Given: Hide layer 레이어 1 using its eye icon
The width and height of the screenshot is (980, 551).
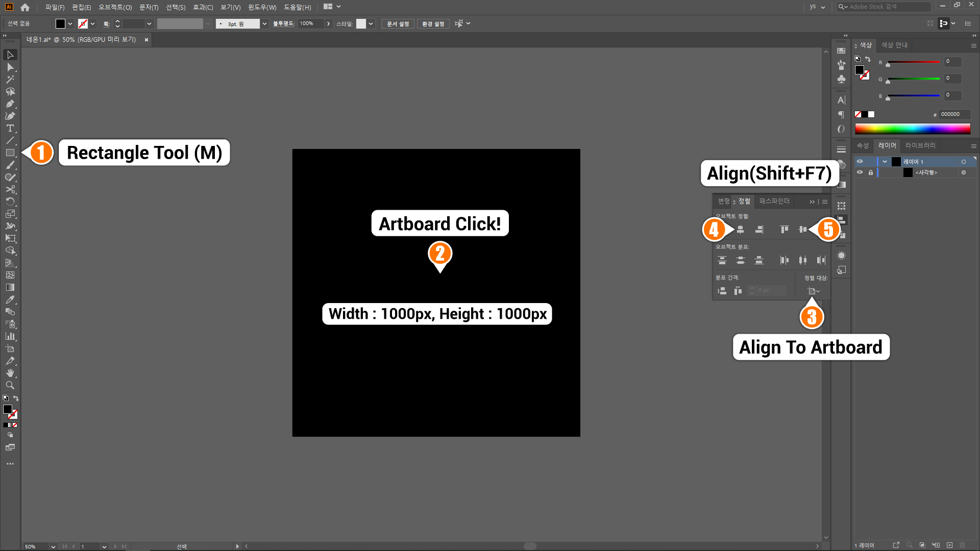Looking at the screenshot, I should (x=860, y=162).
